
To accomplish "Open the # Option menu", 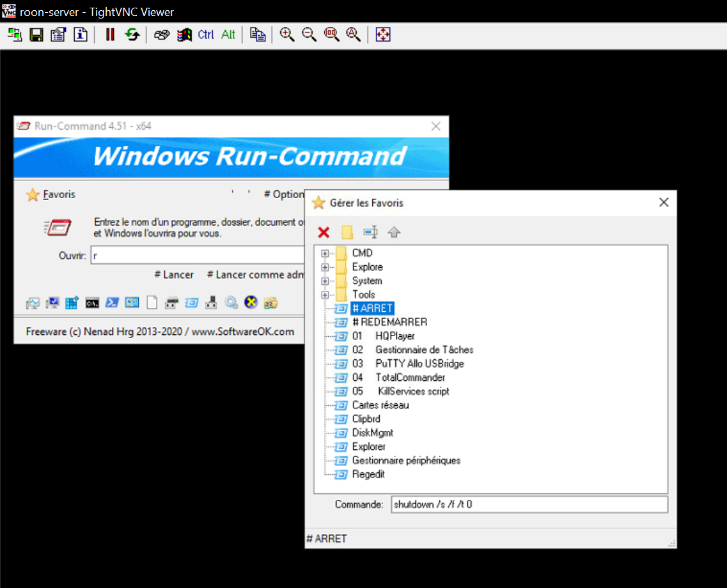I will pos(284,194).
